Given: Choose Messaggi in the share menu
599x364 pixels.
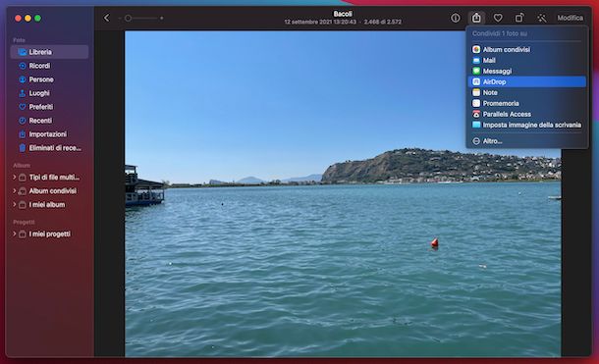Looking at the screenshot, I should [526, 71].
